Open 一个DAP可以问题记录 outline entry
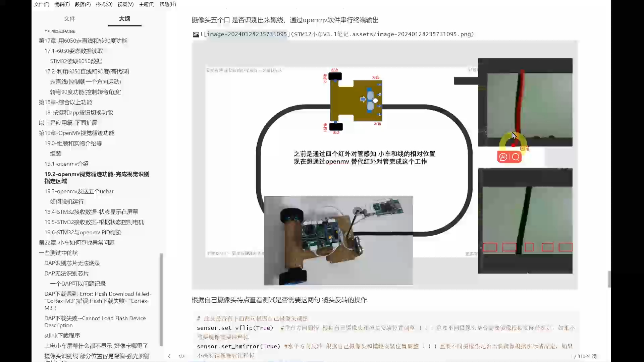644x362 pixels. coord(78,284)
